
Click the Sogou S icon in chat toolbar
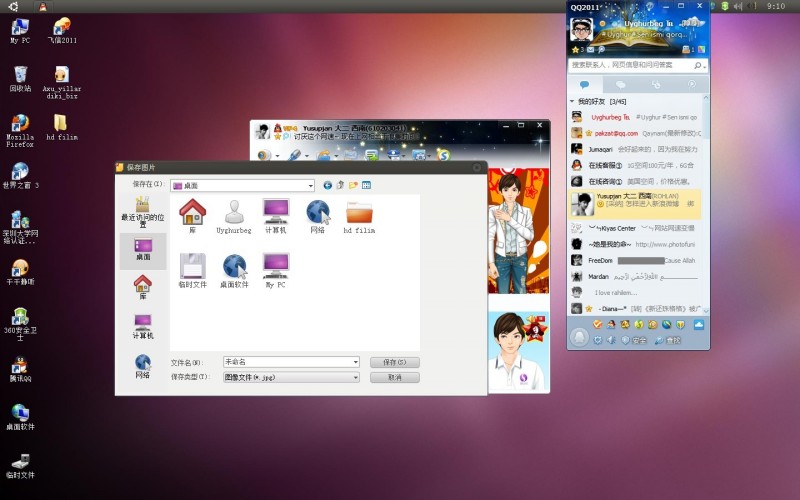coord(443,155)
